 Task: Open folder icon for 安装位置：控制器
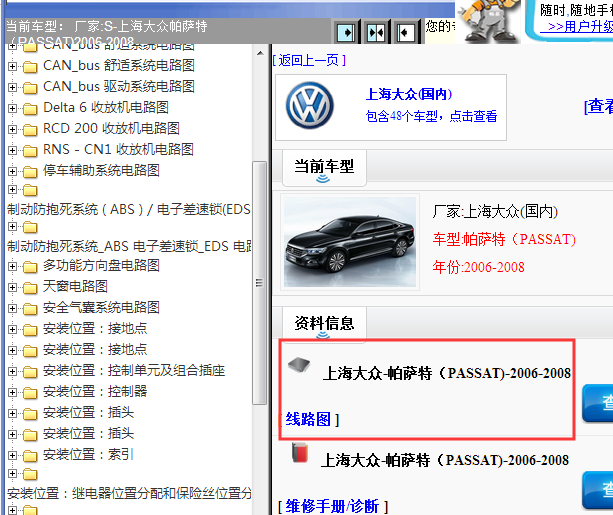(30, 393)
